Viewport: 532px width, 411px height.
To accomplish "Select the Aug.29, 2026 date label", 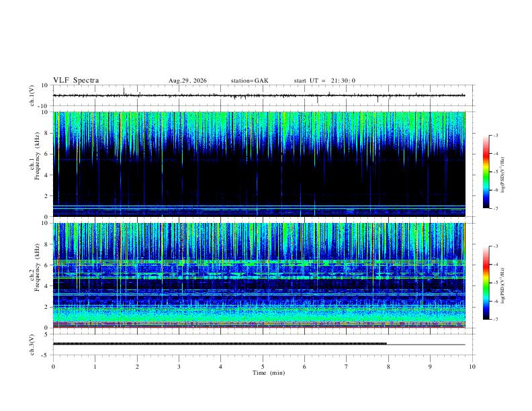I will tap(187, 81).
